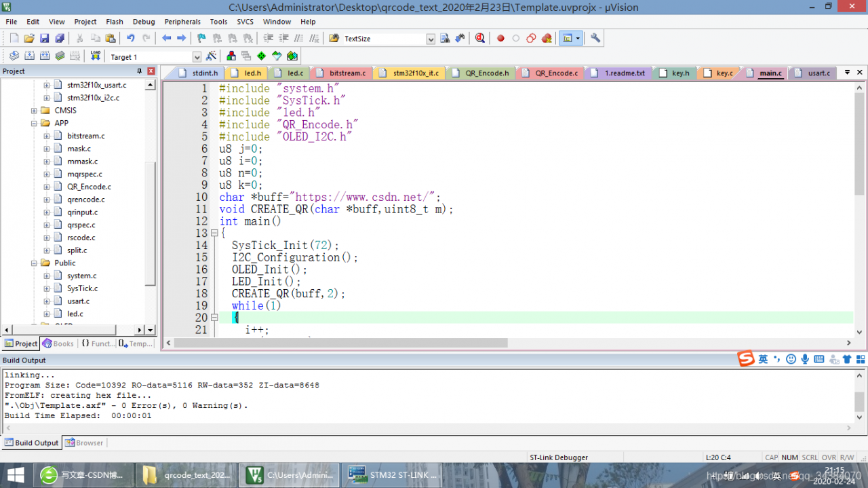Viewport: 868px width, 488px height.
Task: Insert a bookmark with the flag icon
Action: [x=201, y=39]
